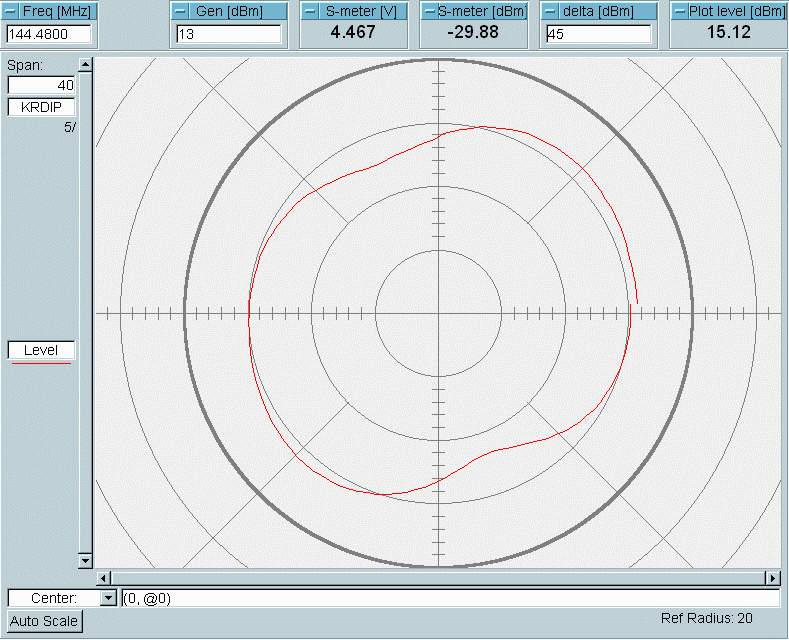Click the Ref Radius: 20 text

click(x=706, y=618)
